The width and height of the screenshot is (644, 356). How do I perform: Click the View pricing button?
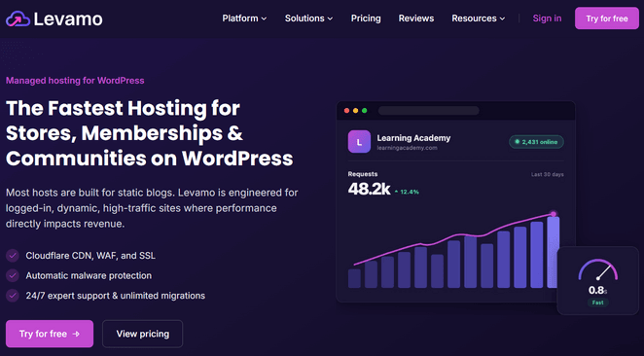143,334
